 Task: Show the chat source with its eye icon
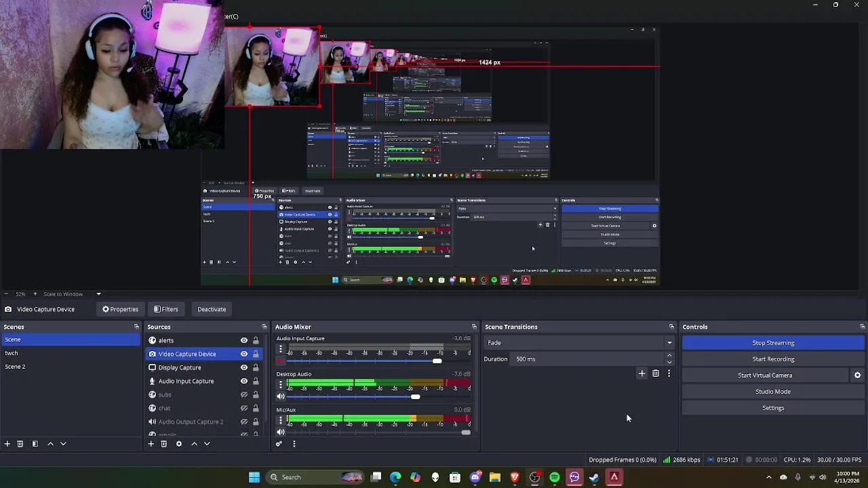click(x=244, y=408)
